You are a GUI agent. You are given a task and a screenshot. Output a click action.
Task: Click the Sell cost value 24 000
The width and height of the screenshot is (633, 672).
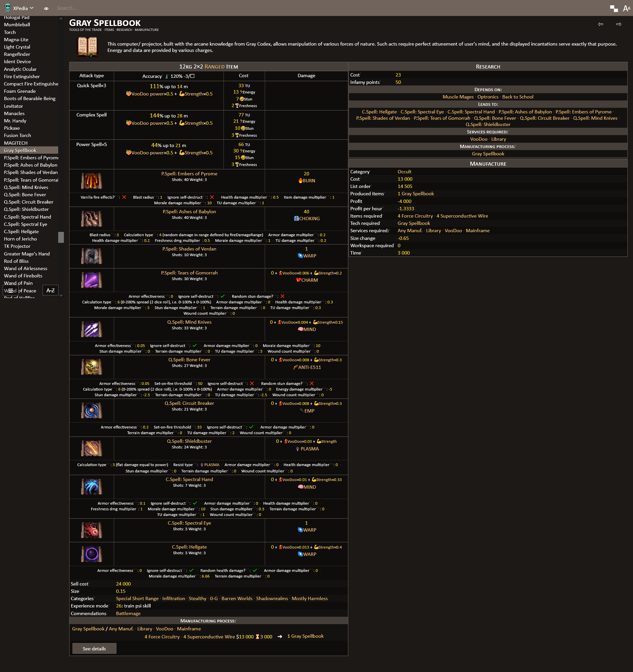coord(123,584)
